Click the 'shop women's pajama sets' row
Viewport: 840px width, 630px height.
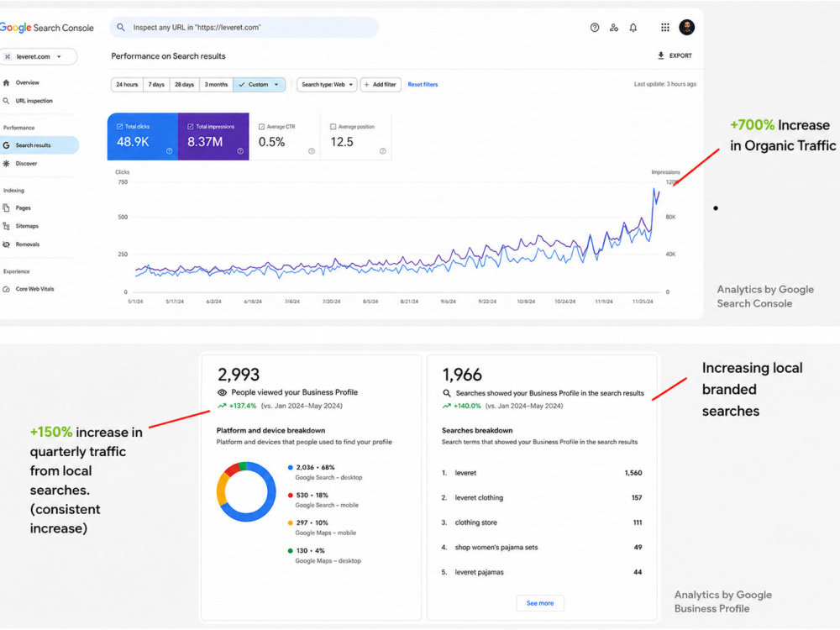(x=542, y=548)
